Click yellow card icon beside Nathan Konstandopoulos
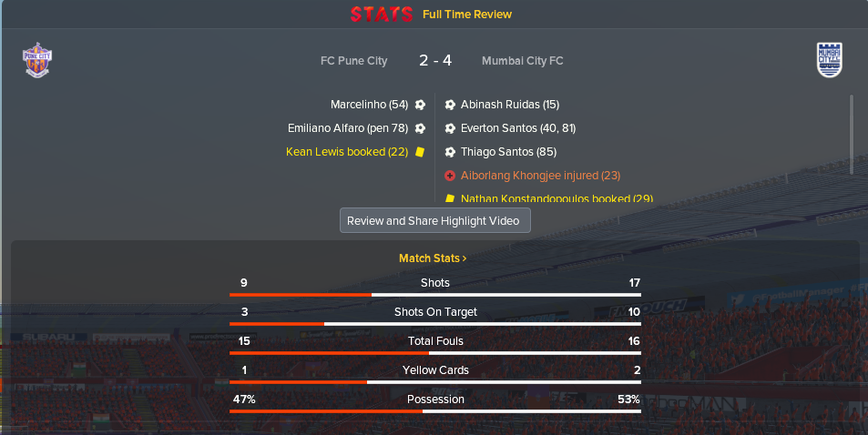The width and height of the screenshot is (868, 435). (x=450, y=198)
